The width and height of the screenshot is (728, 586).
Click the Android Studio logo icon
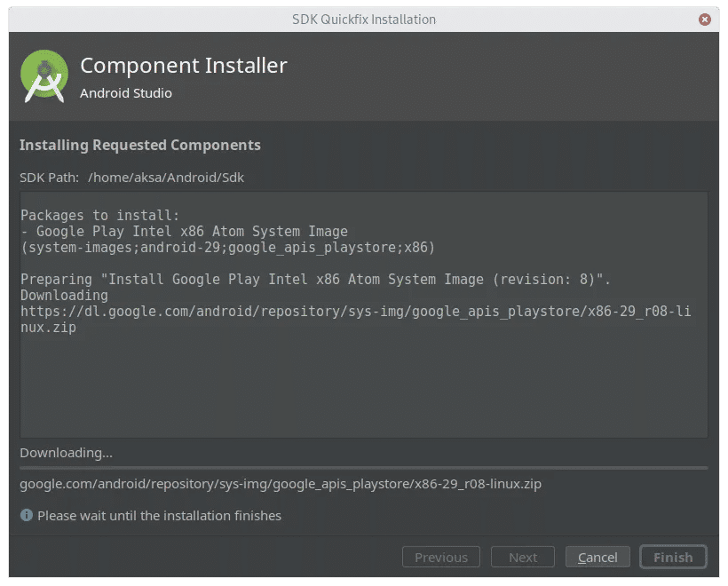(44, 76)
